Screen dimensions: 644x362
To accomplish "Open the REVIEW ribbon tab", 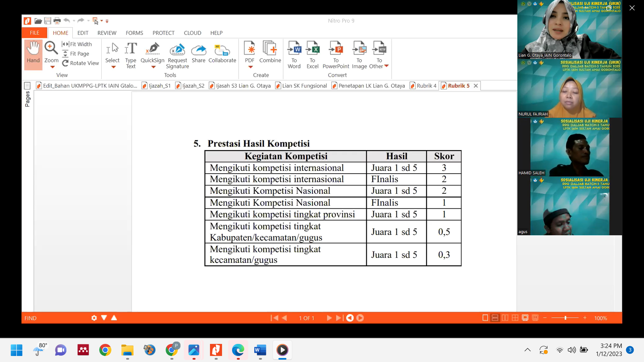I will (x=107, y=33).
